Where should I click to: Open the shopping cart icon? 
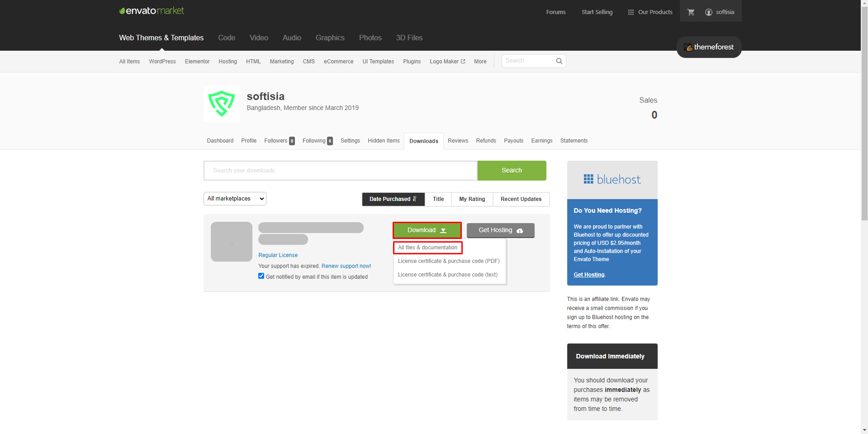[691, 12]
